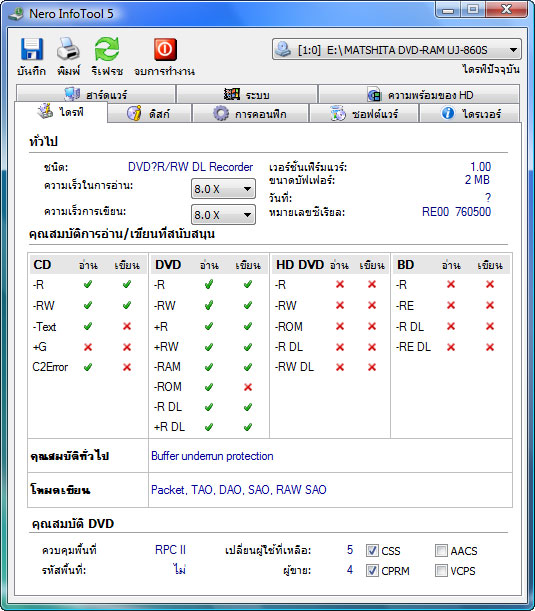Click the green Refresh arrows icon
Image resolution: width=535 pixels, height=611 pixels.
pyautogui.click(x=107, y=49)
